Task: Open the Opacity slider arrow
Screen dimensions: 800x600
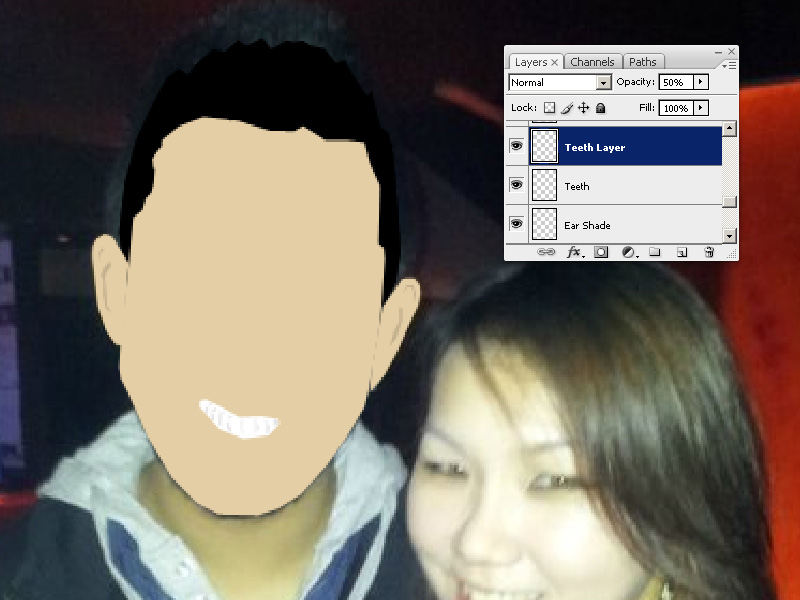Action: [x=701, y=82]
